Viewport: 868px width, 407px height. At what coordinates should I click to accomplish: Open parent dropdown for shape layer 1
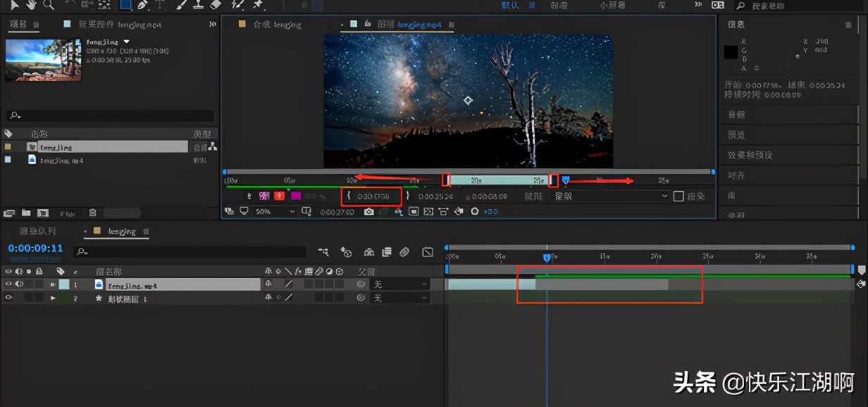pos(399,298)
